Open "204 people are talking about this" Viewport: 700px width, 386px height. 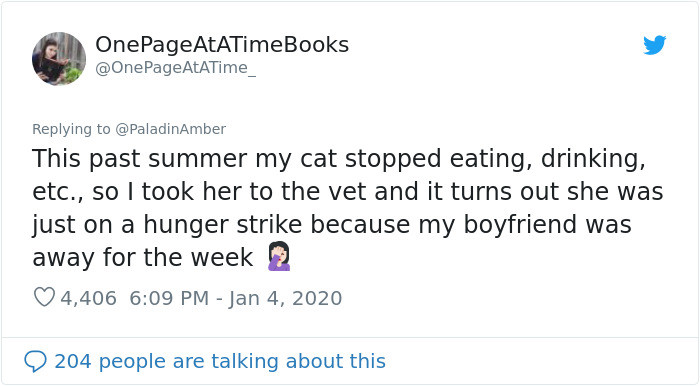(220, 361)
